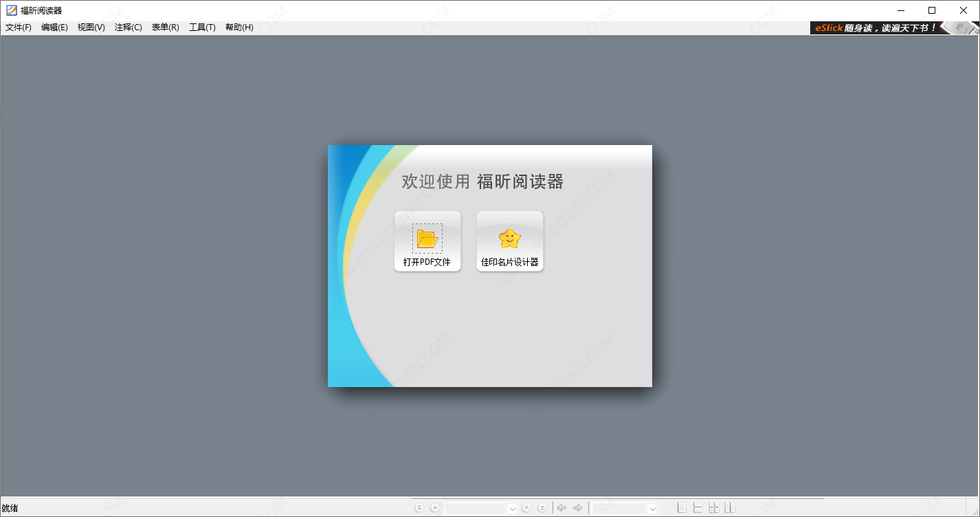Switch to single page layout
Screen dimensions: 980x517
point(682,508)
